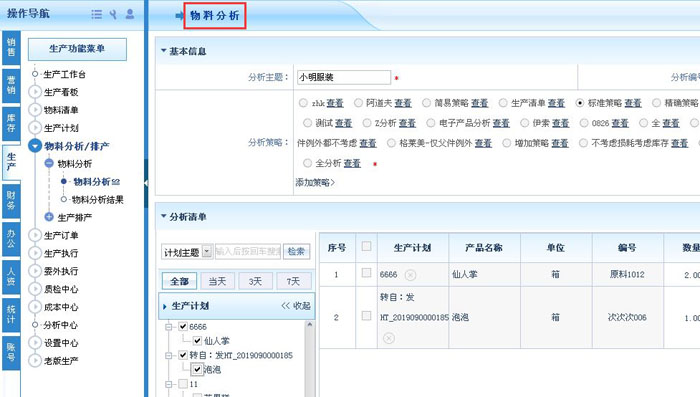Screen dimensions: 700x397
Task: Expand the 生产排产 plus icon
Action: pos(49,217)
